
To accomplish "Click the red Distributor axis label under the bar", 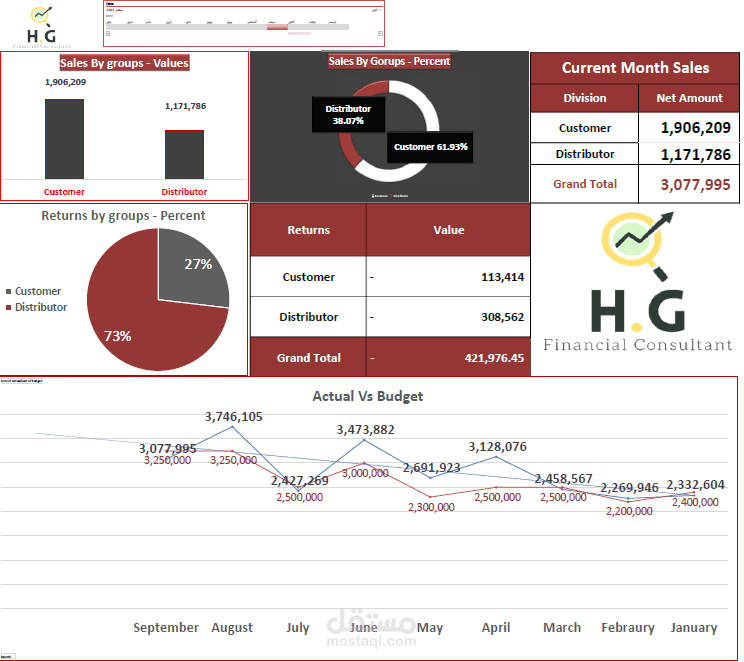I will click(184, 192).
